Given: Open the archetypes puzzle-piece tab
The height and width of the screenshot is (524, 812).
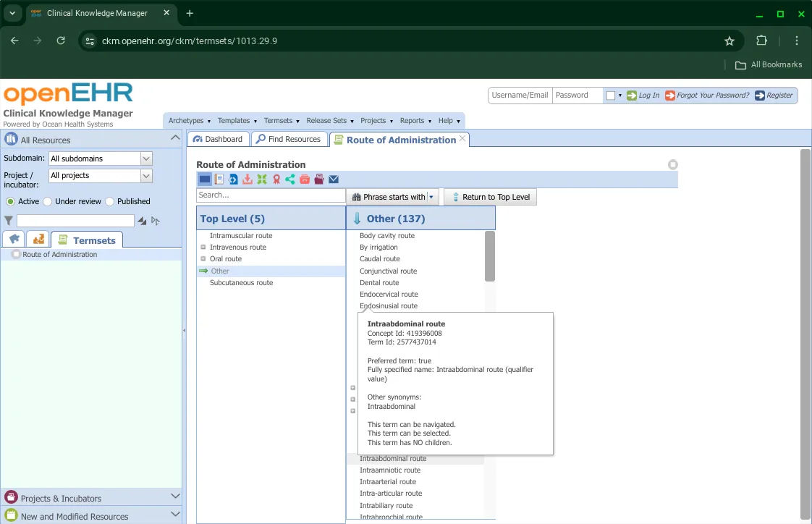Looking at the screenshot, I should [x=14, y=240].
